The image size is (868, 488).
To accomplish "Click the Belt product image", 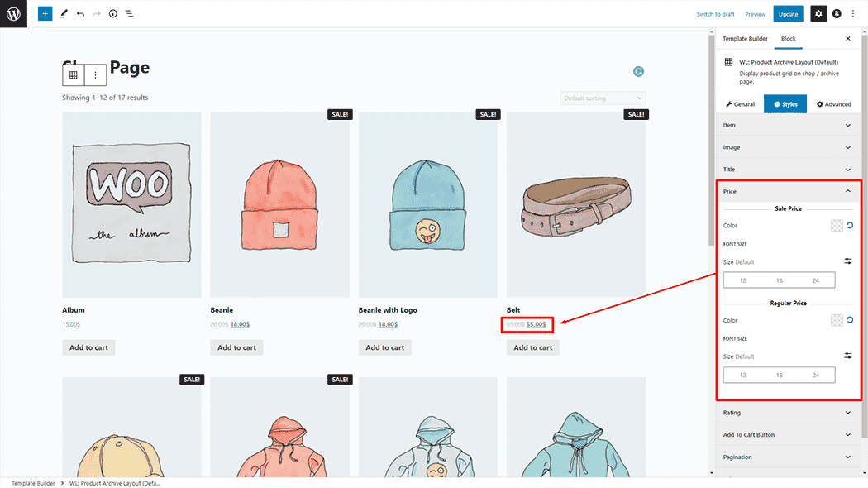I will pos(576,204).
